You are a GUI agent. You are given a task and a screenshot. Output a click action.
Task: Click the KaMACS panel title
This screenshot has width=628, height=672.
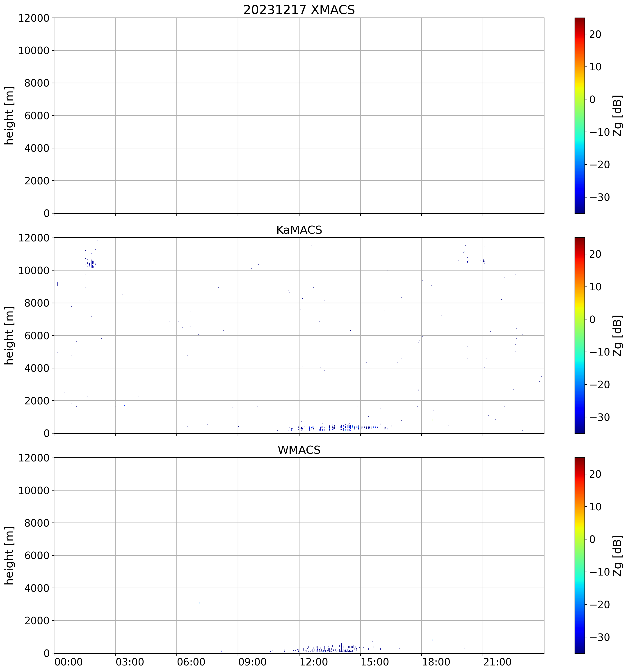click(299, 230)
